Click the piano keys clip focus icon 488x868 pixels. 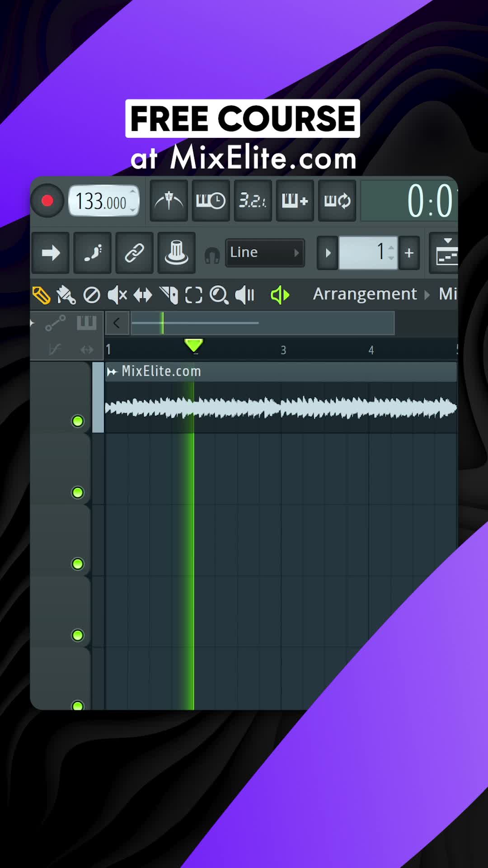86,323
